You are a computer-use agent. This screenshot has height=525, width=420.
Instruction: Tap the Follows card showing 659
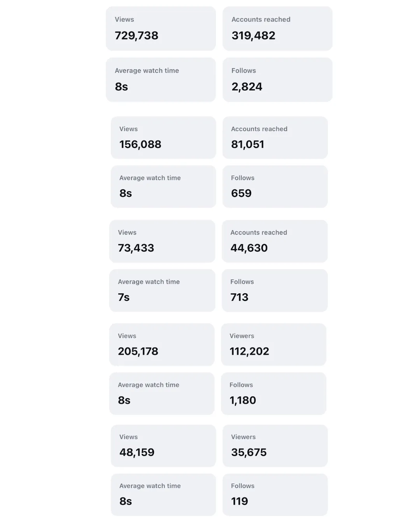(x=275, y=186)
